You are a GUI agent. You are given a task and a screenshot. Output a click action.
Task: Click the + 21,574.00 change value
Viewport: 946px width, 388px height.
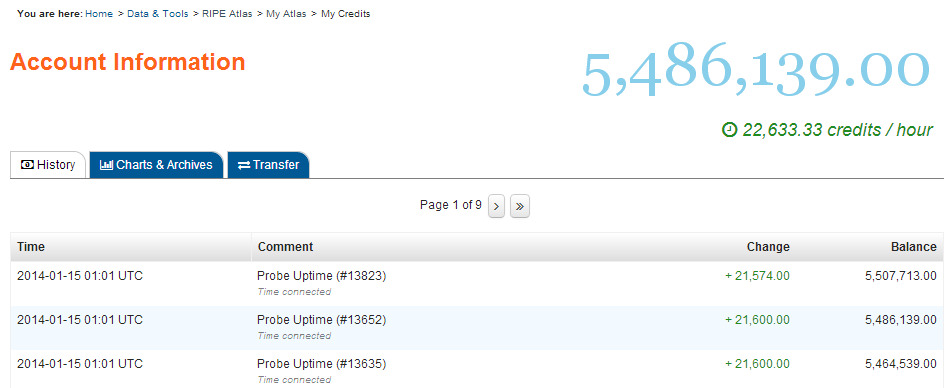pos(757,276)
